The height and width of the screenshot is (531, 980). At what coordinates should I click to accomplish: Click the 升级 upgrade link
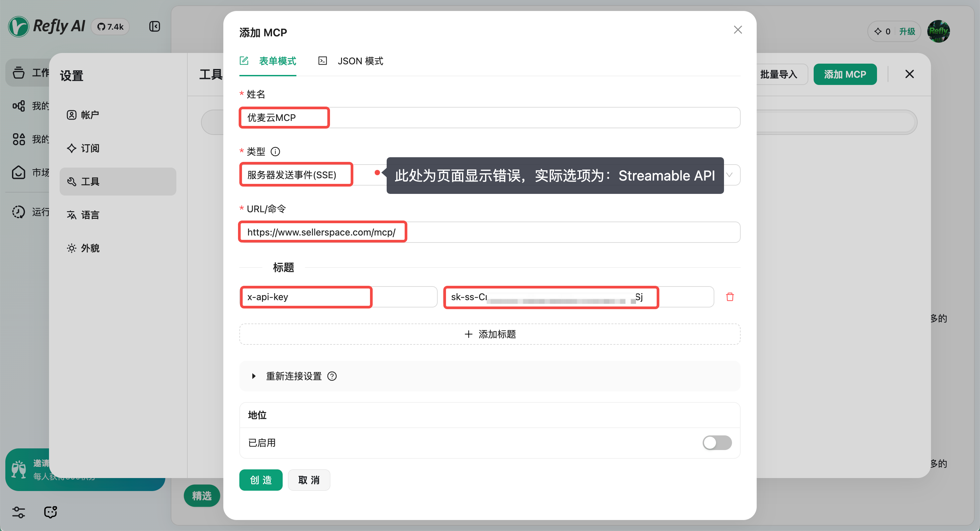click(x=907, y=32)
